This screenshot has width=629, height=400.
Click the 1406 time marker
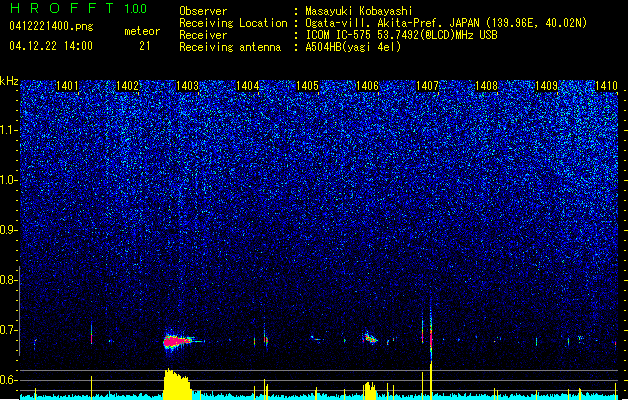click(x=367, y=86)
